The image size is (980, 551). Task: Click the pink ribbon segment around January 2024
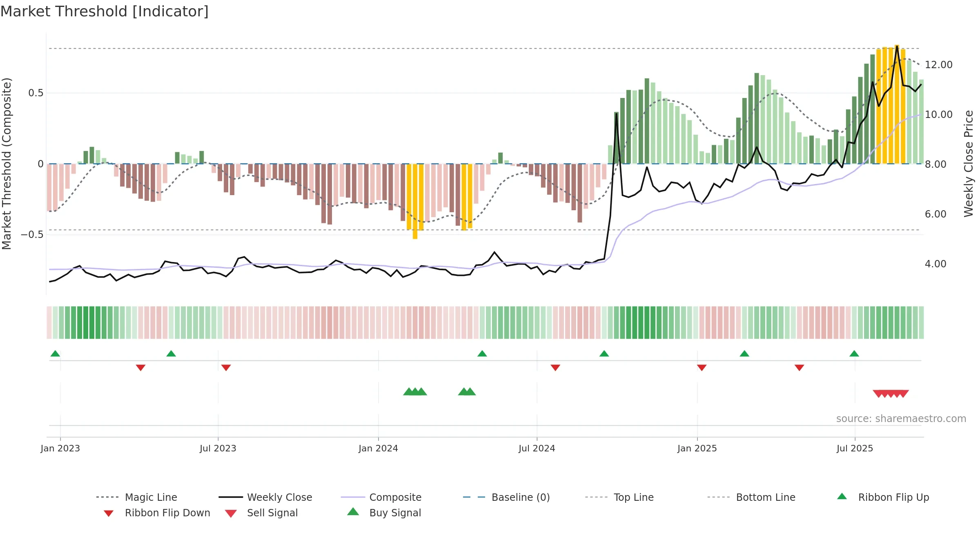[379, 322]
